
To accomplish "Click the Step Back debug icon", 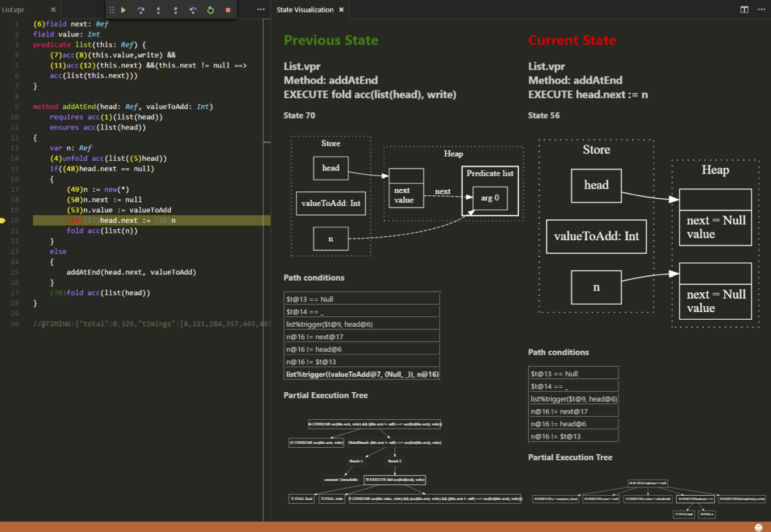I will (193, 10).
